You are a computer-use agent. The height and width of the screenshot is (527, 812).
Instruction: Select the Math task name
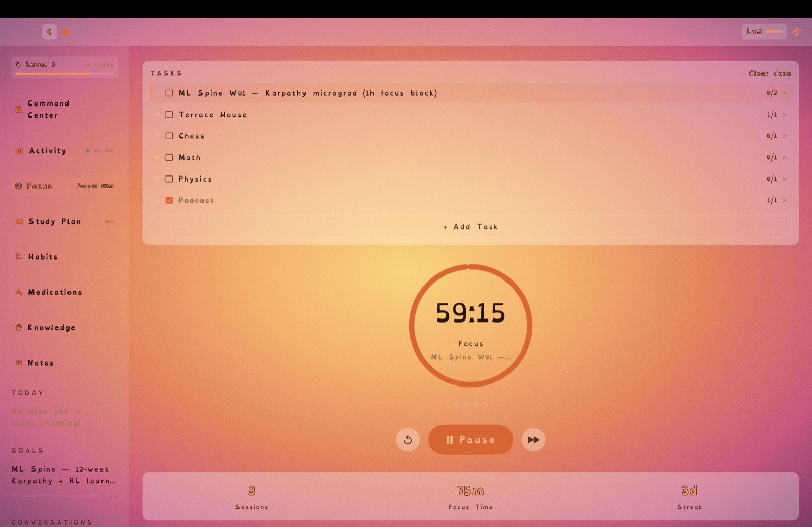coord(189,157)
